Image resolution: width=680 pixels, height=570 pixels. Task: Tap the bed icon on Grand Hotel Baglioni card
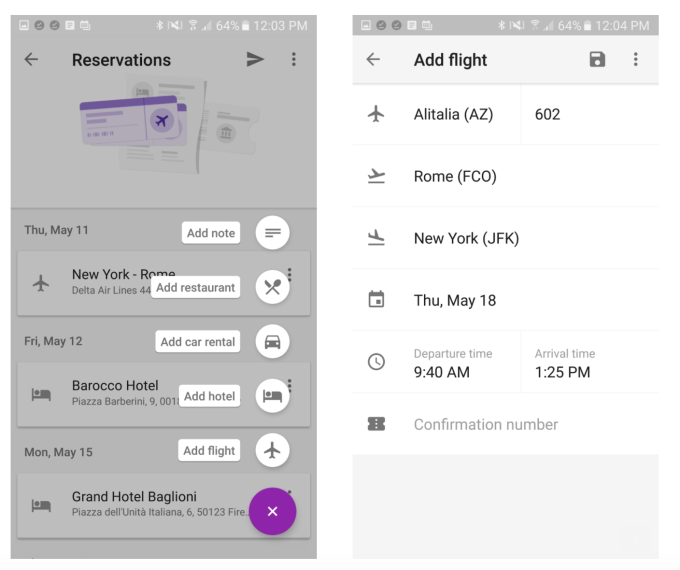pos(41,505)
